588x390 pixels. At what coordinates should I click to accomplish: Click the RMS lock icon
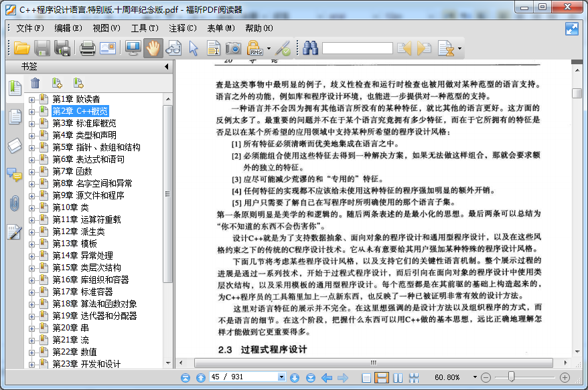[255, 48]
